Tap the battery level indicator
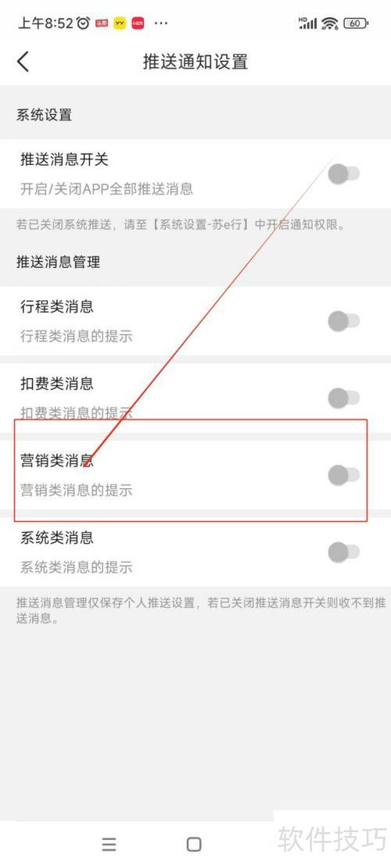391x868 pixels. point(356,23)
